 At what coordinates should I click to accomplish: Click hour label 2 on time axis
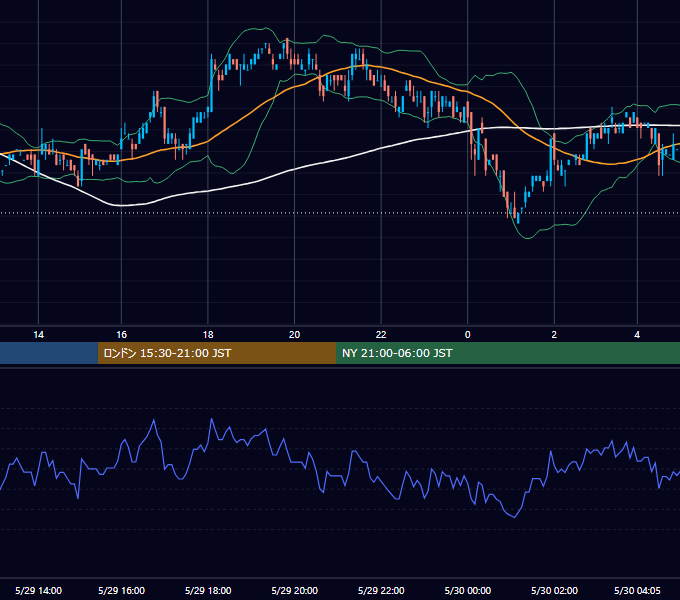tap(554, 335)
